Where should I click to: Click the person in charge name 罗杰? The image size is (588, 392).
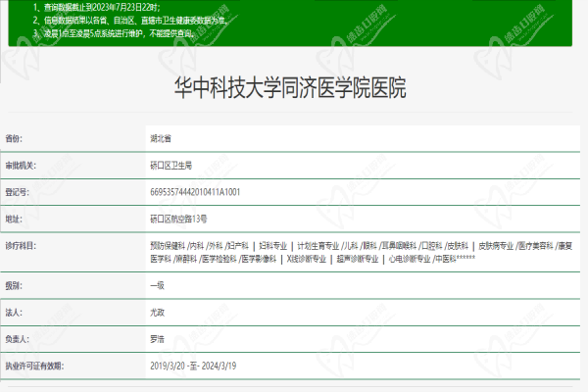[158, 340]
